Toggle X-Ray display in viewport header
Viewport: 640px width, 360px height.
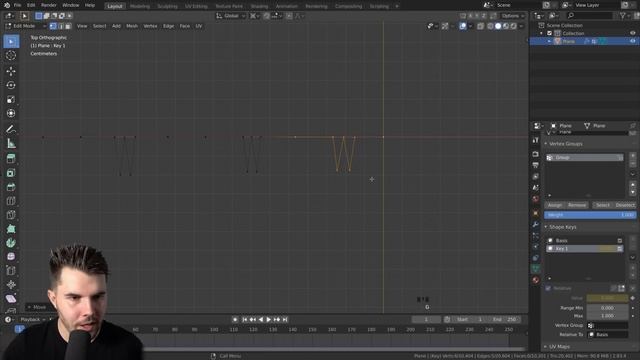[480, 26]
